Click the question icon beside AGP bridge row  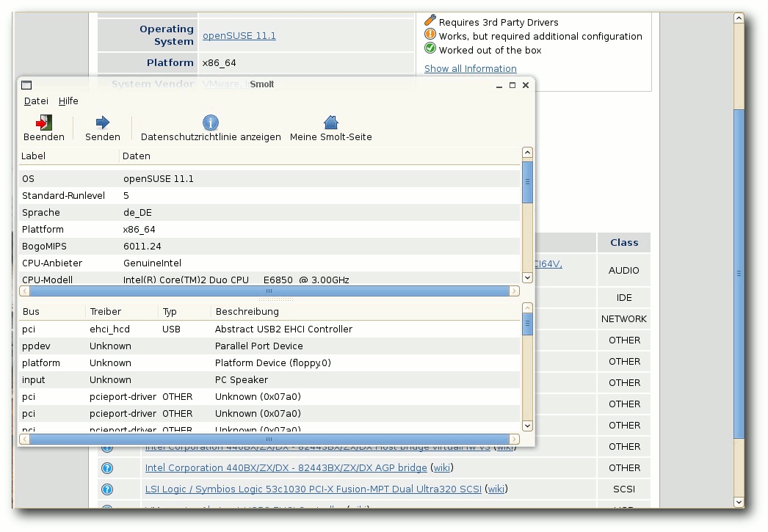[106, 468]
